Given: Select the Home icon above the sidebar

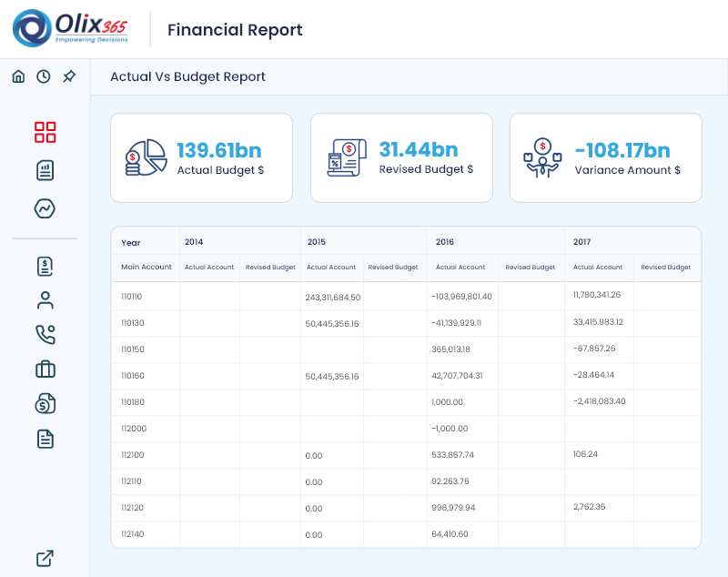Looking at the screenshot, I should (x=18, y=76).
